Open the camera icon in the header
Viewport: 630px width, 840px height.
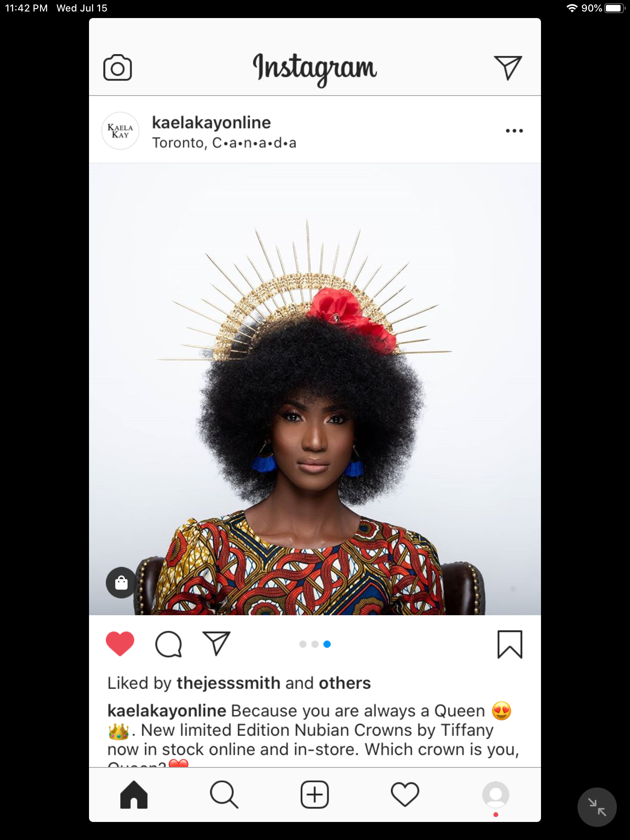click(117, 68)
